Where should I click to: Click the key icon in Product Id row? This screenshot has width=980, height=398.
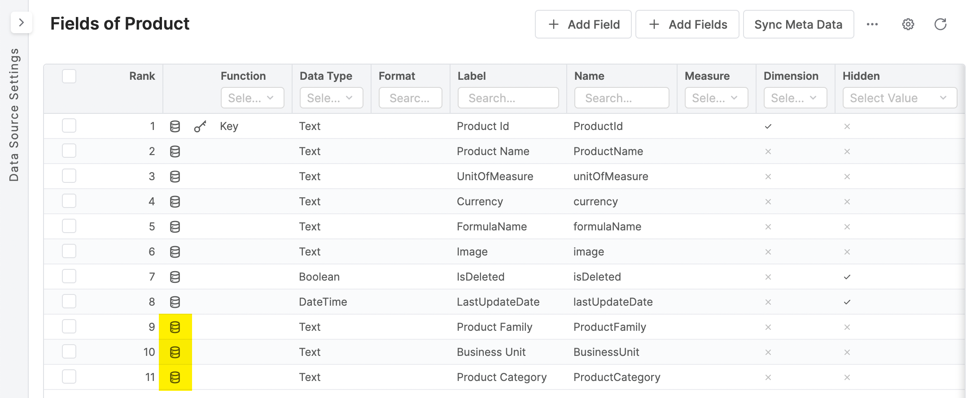click(200, 126)
